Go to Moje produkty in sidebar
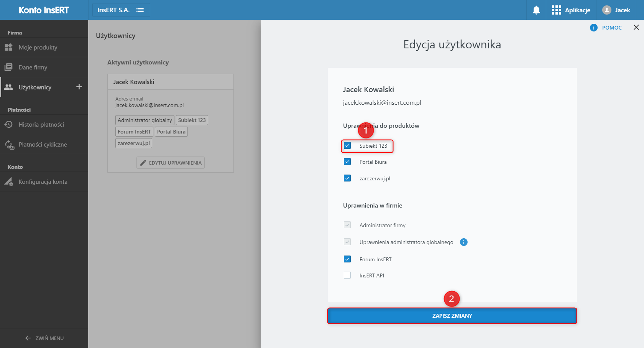The height and width of the screenshot is (348, 644). click(x=44, y=47)
